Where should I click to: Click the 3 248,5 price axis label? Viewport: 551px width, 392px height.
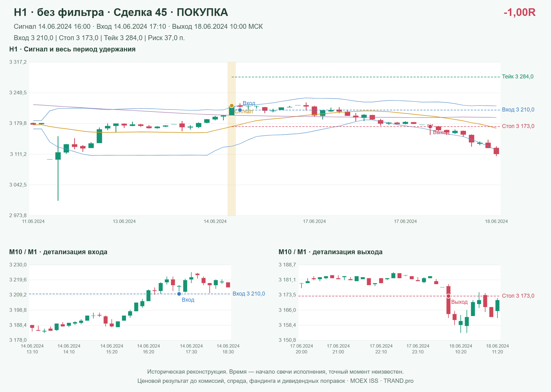pyautogui.click(x=18, y=93)
